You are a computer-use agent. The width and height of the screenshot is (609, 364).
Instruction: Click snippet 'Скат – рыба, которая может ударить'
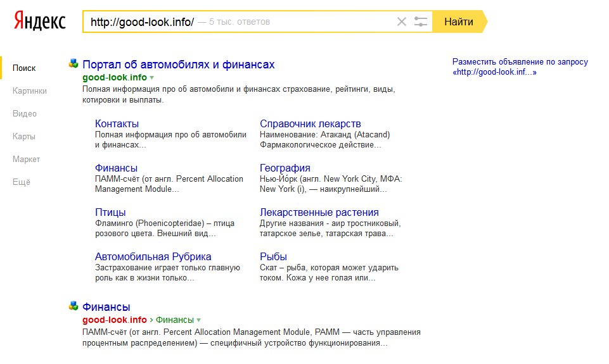coord(329,267)
